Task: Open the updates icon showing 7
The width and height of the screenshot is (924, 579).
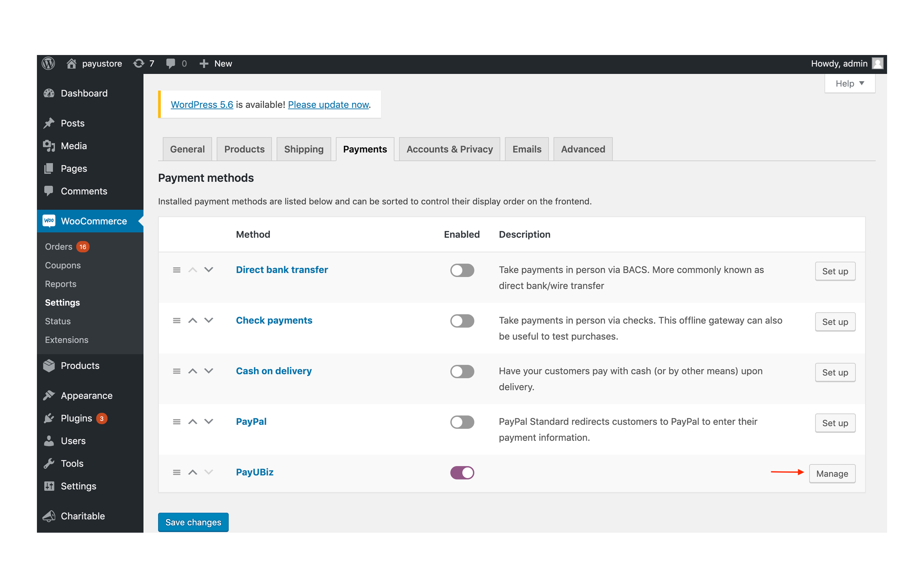Action: tap(139, 64)
